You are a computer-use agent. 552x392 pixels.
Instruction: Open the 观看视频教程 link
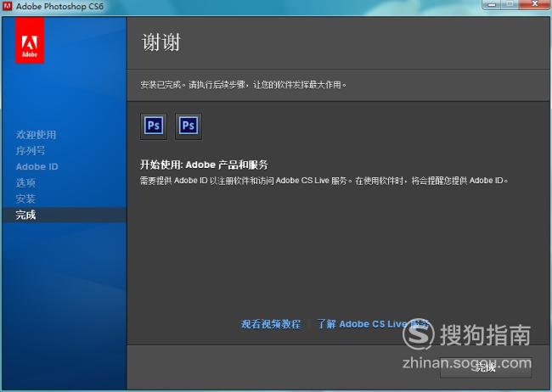tap(271, 324)
